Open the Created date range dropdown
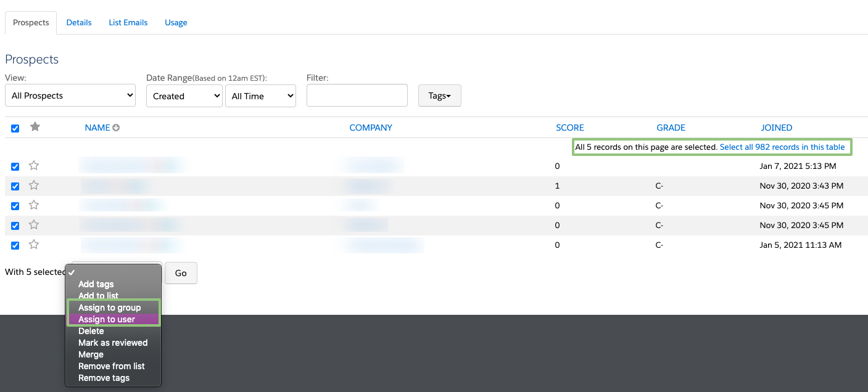The width and height of the screenshot is (868, 392). pos(184,96)
